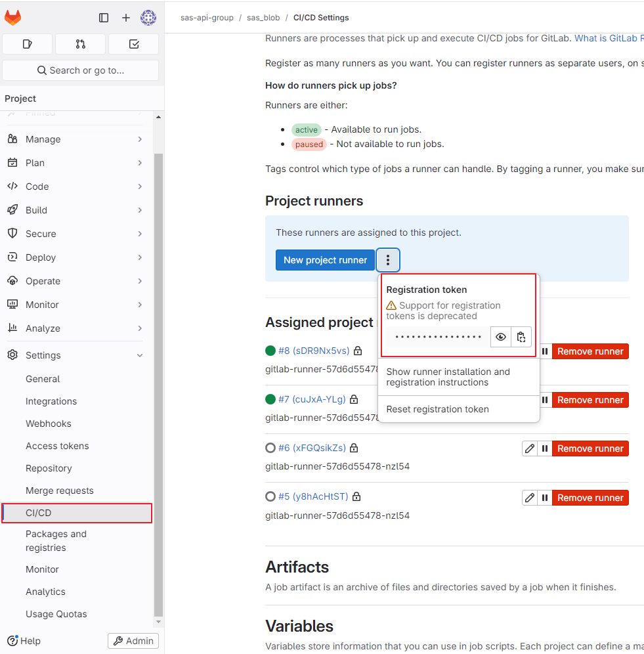Open Usage Quotas settings
Image resolution: width=644 pixels, height=654 pixels.
[x=56, y=614]
